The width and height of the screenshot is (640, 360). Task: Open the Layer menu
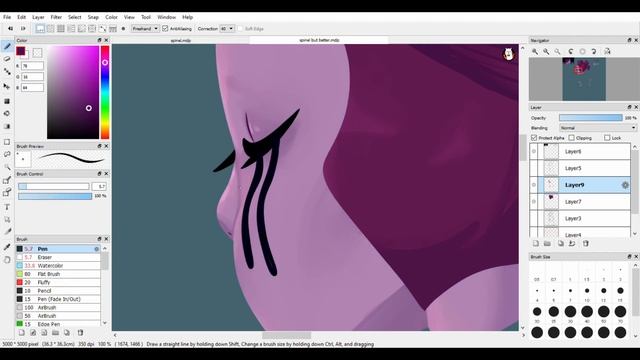(38, 17)
